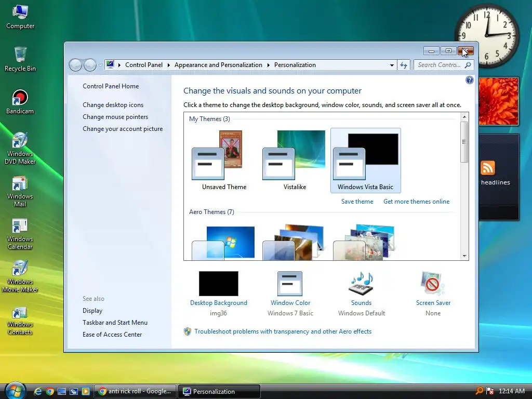The height and width of the screenshot is (399, 532).
Task: Open Ease of Access Center link
Action: coord(112,334)
